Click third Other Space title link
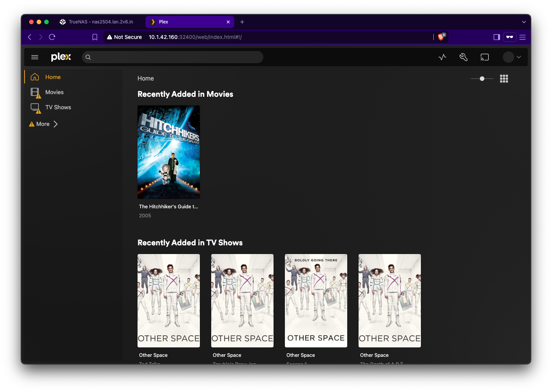The image size is (552, 392). [301, 355]
